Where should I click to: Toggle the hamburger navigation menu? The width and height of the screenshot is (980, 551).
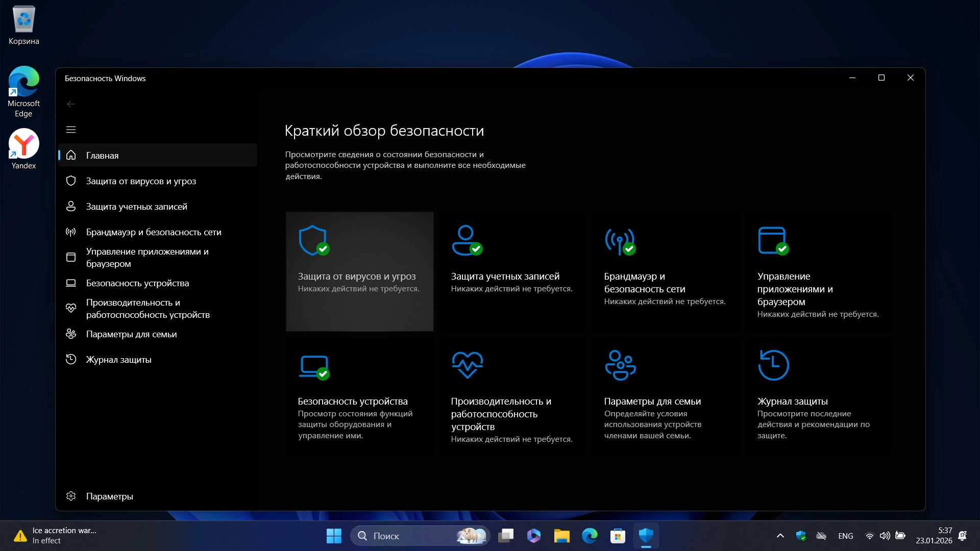[x=71, y=130]
